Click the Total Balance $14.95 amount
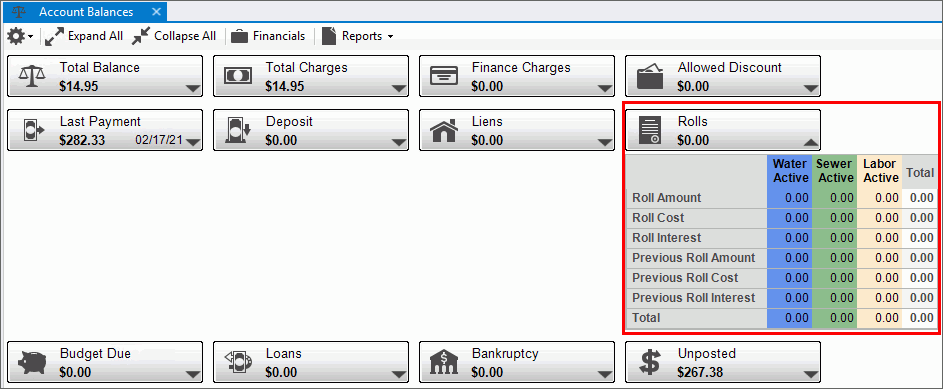The width and height of the screenshot is (943, 389). point(79,87)
